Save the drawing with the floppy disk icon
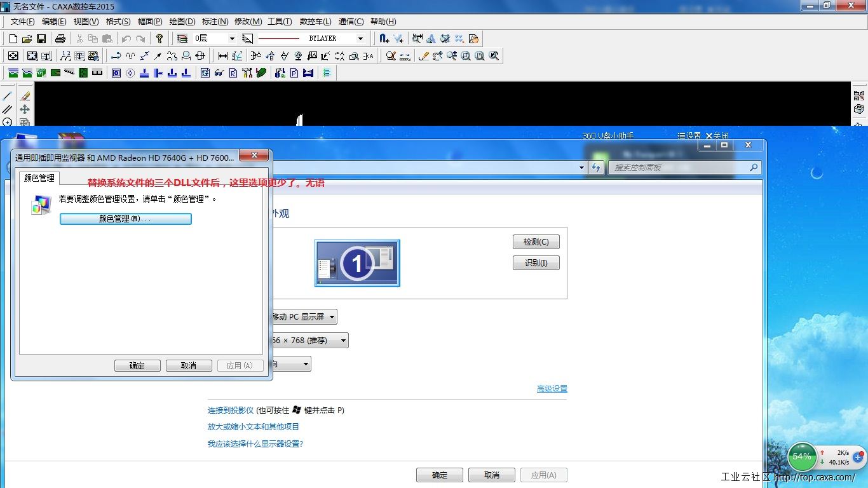The height and width of the screenshot is (488, 868). click(x=41, y=39)
